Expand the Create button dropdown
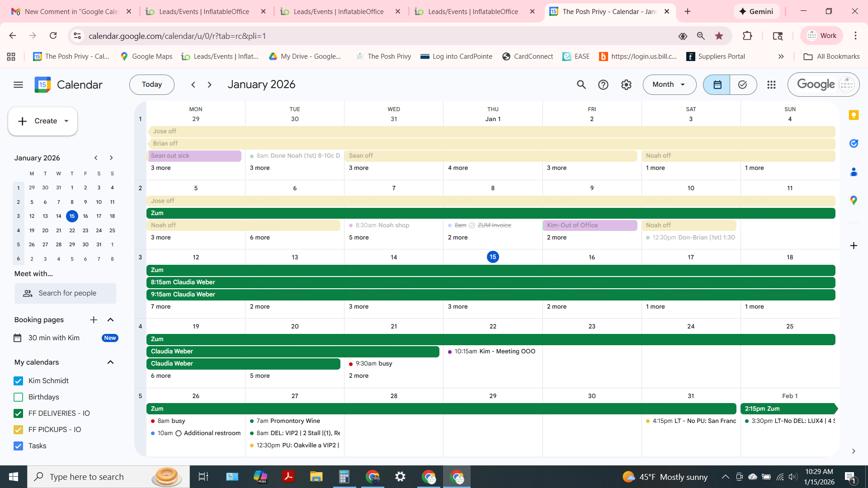 click(66, 121)
